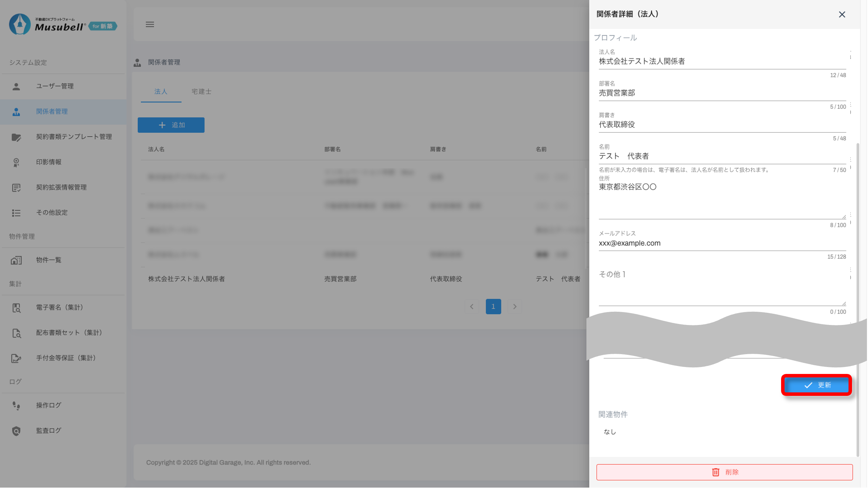Close the 関係者詳細 panel

(x=842, y=15)
